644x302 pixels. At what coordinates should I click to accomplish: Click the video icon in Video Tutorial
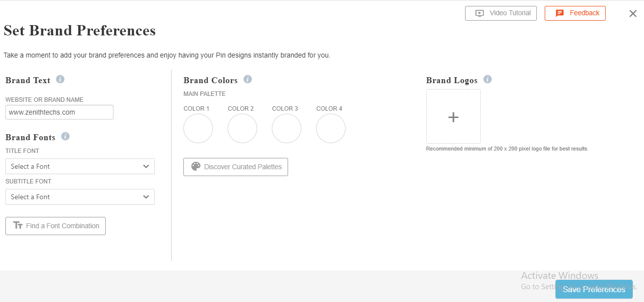coord(480,13)
